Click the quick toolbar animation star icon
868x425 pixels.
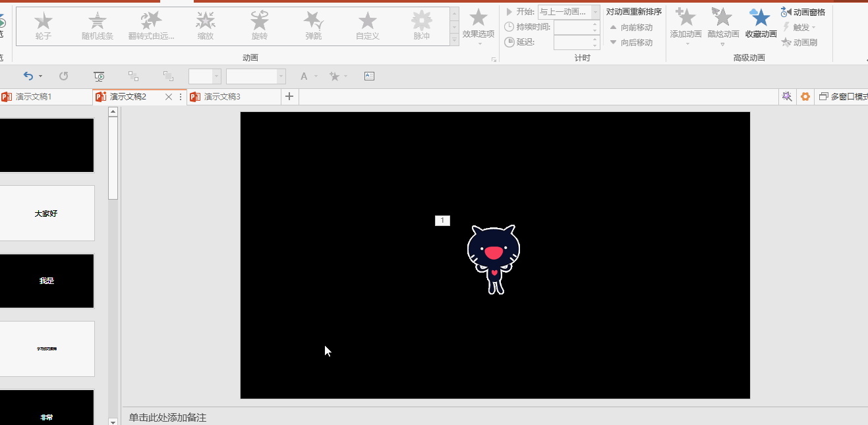(334, 76)
